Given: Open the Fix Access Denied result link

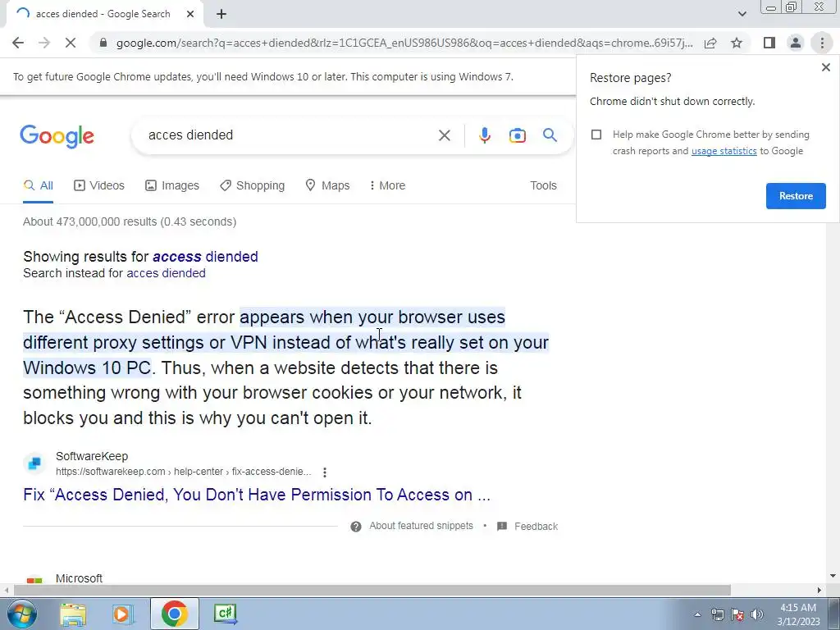Looking at the screenshot, I should point(257,495).
